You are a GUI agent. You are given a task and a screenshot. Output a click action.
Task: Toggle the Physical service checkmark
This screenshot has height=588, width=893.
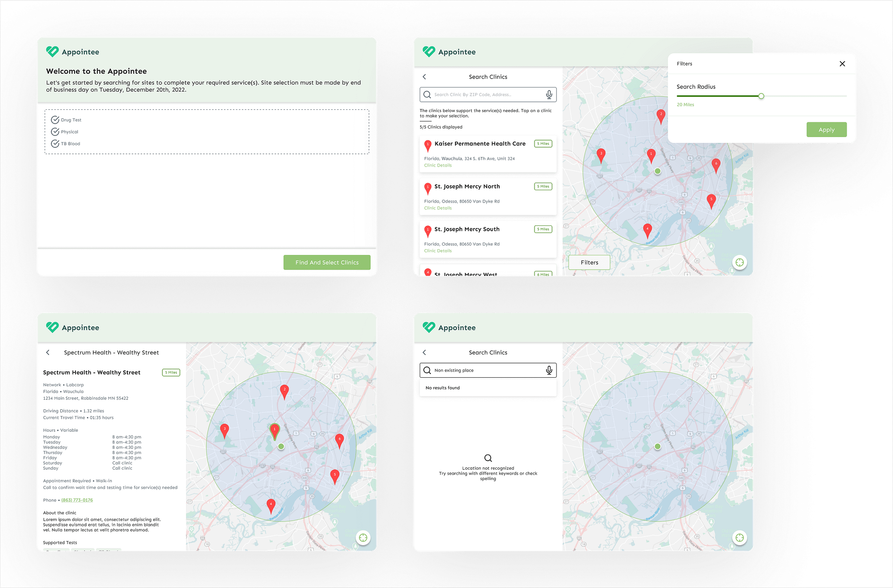[55, 132]
